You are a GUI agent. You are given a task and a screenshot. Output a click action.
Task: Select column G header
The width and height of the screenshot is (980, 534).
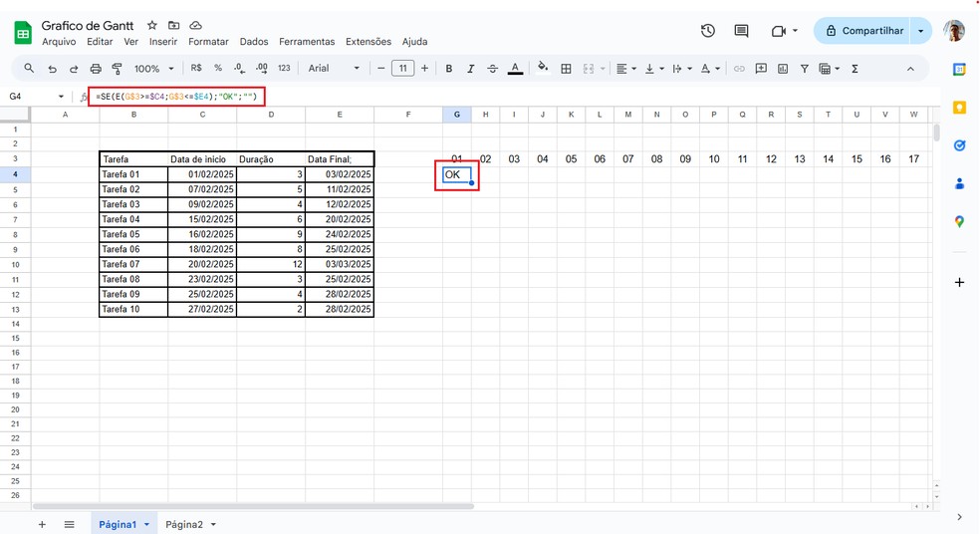457,115
